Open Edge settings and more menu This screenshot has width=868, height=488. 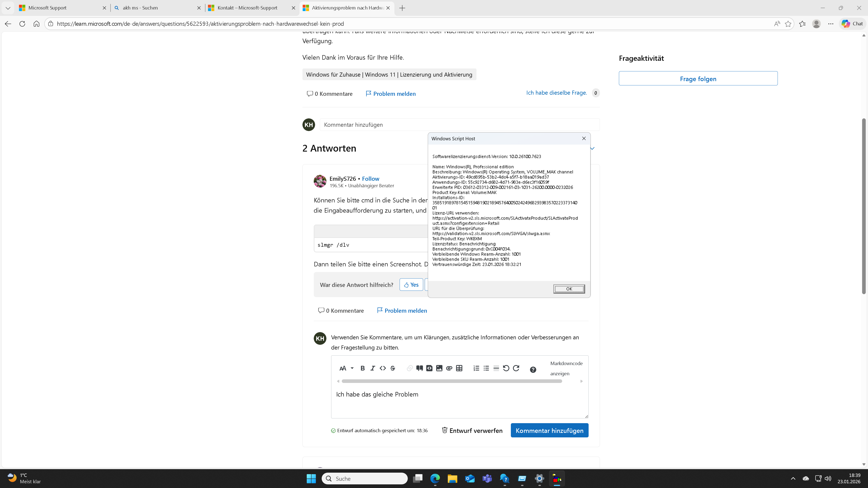click(831, 23)
